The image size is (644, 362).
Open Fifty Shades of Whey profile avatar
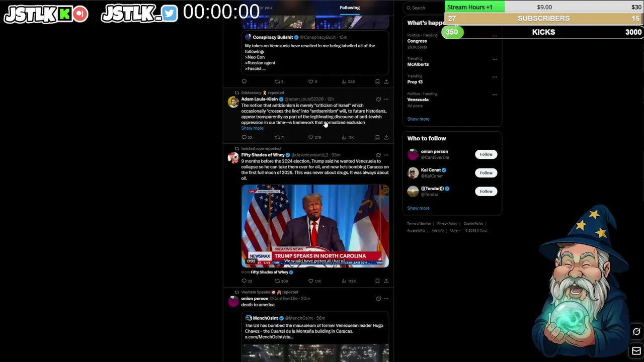233,158
